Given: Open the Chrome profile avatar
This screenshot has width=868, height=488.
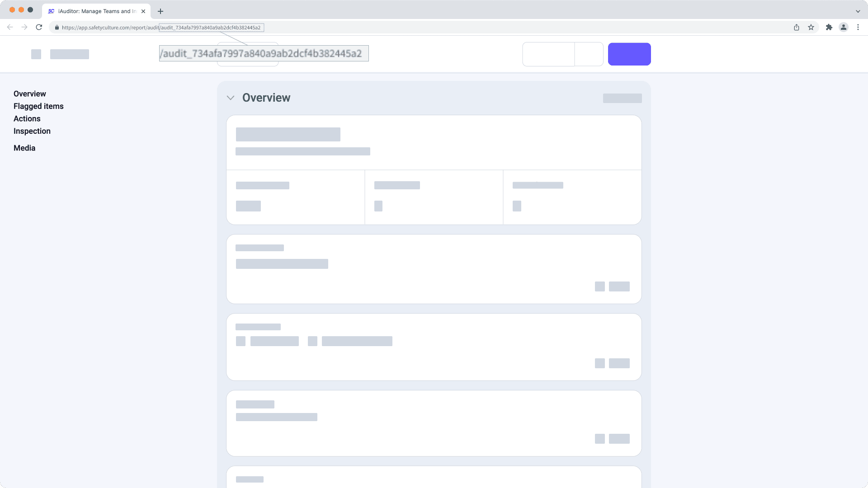Looking at the screenshot, I should coord(844,27).
